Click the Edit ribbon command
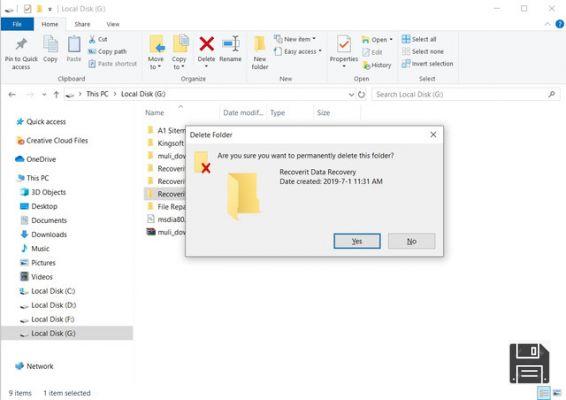This screenshot has height=400, width=566. click(x=372, y=52)
